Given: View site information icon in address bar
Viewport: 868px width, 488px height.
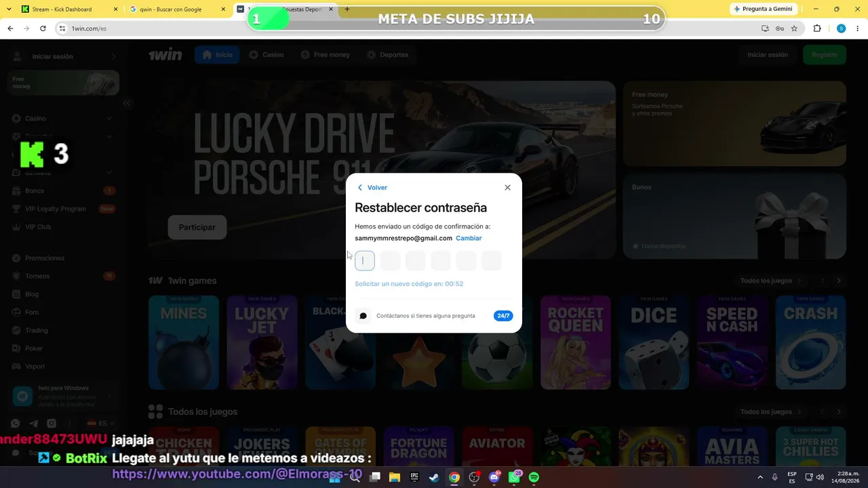Looking at the screenshot, I should (62, 28).
